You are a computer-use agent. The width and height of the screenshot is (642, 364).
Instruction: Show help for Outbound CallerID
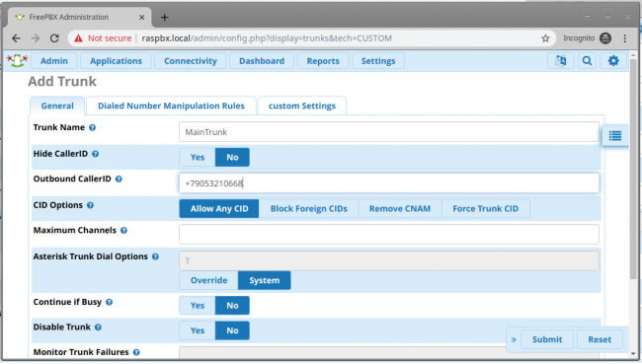(x=119, y=180)
